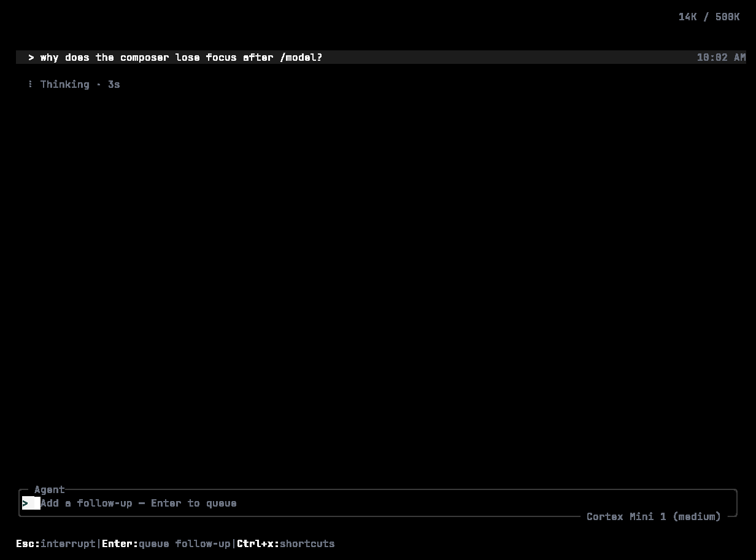Viewport: 756px width, 560px height.
Task: Click the prompt caret in composer
Action: [x=25, y=503]
